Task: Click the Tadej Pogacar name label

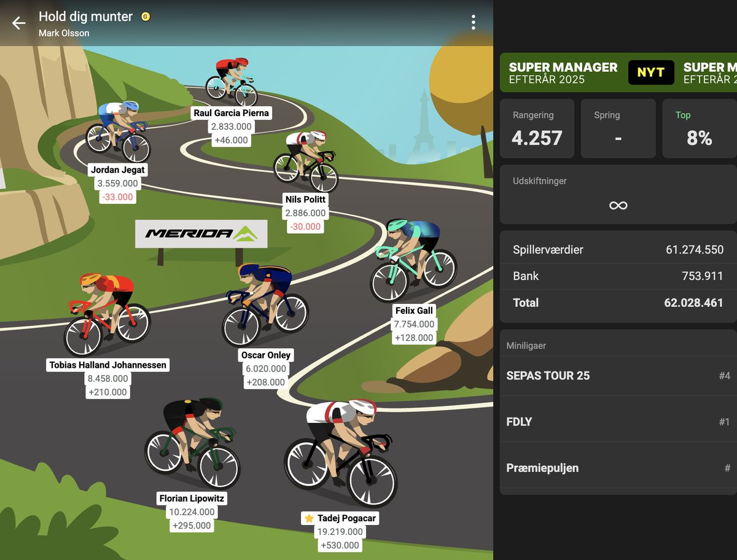Action: click(340, 518)
